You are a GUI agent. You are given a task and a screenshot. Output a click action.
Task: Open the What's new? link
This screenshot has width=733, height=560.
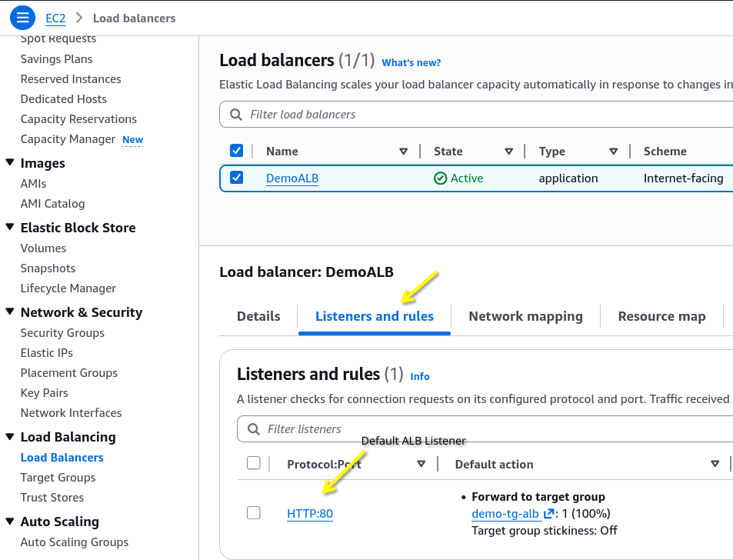[x=411, y=62]
